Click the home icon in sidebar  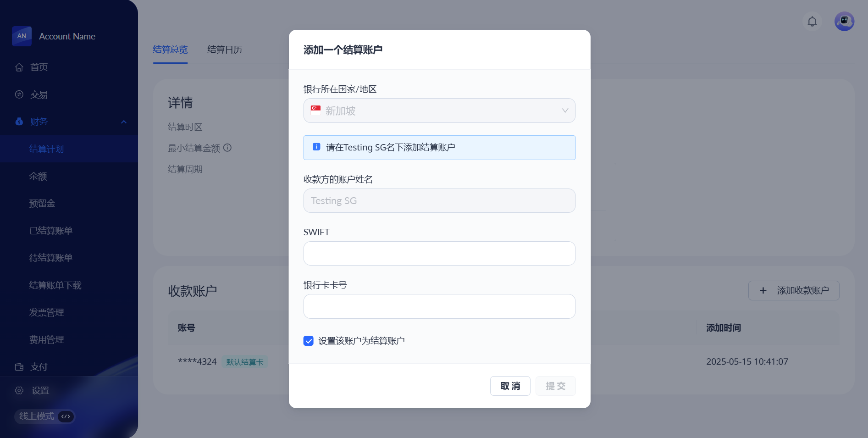19,67
